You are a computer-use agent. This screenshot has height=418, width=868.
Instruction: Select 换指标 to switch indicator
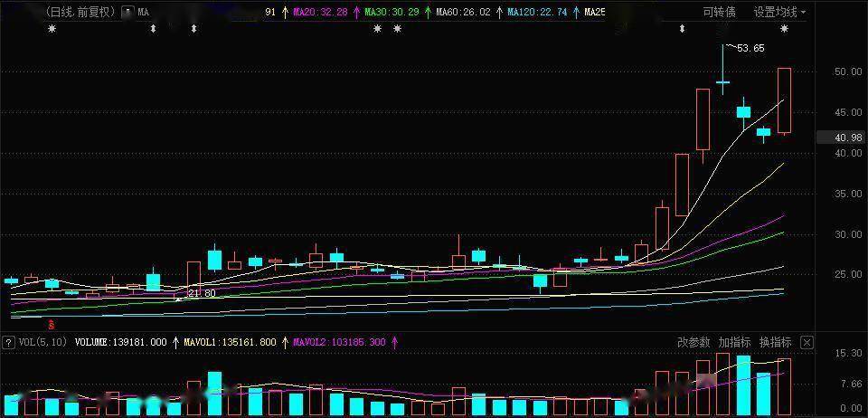775,343
